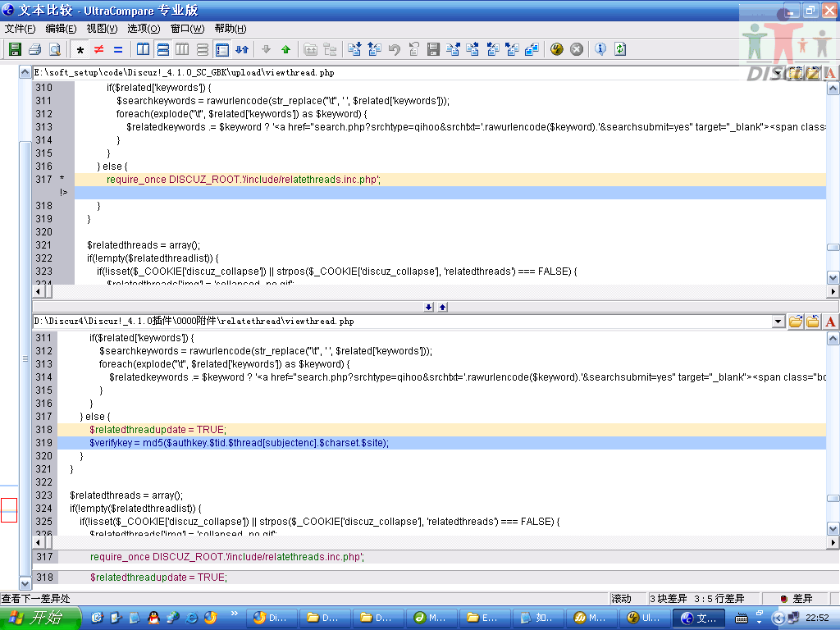This screenshot has height=630, width=840.
Task: Switch to 'Di...' Firefox taskbar button
Action: tap(271, 619)
